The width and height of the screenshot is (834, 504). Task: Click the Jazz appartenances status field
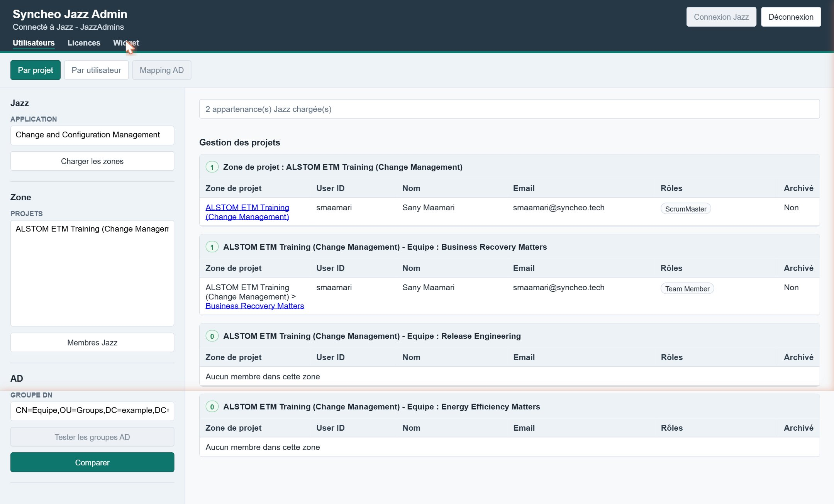[x=509, y=109]
